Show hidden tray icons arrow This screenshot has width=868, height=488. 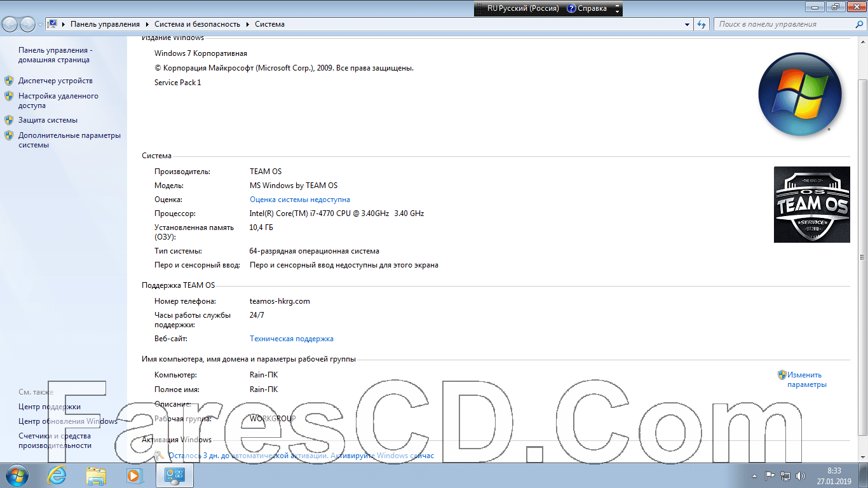(x=755, y=475)
